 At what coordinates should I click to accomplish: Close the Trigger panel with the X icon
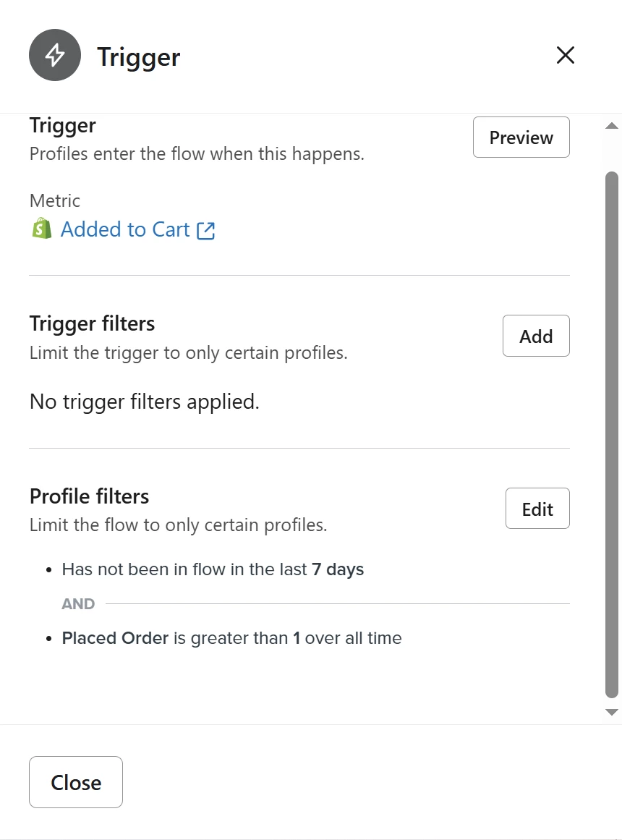[565, 55]
